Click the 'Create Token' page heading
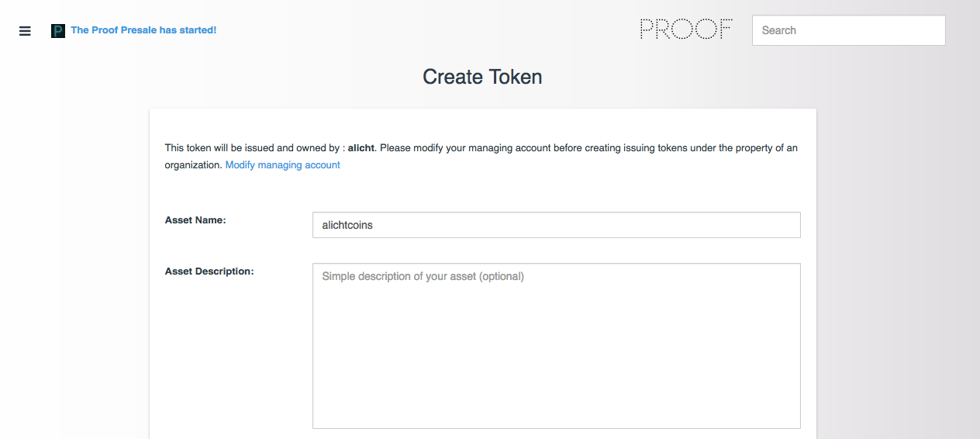 tap(482, 77)
